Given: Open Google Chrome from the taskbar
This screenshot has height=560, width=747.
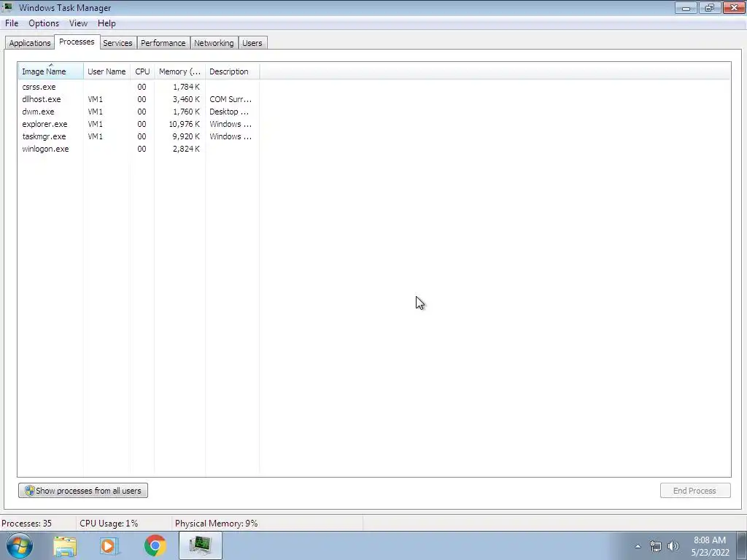Looking at the screenshot, I should pos(155,545).
